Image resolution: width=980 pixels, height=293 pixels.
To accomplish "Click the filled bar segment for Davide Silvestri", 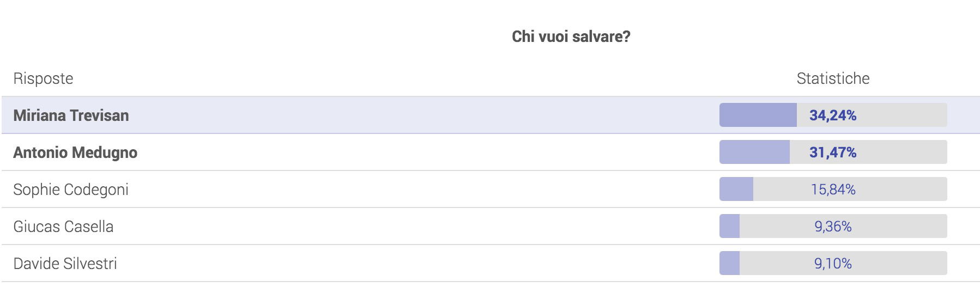I will tap(729, 264).
